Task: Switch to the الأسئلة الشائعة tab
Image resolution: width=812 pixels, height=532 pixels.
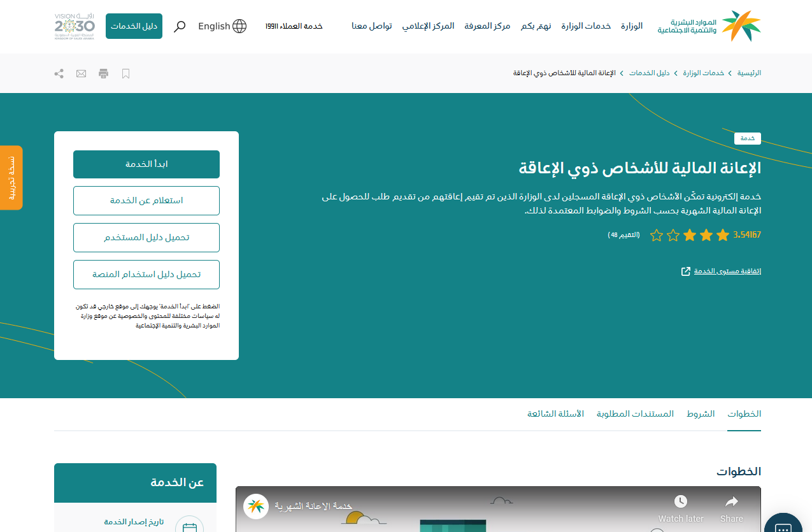Action: click(x=555, y=414)
